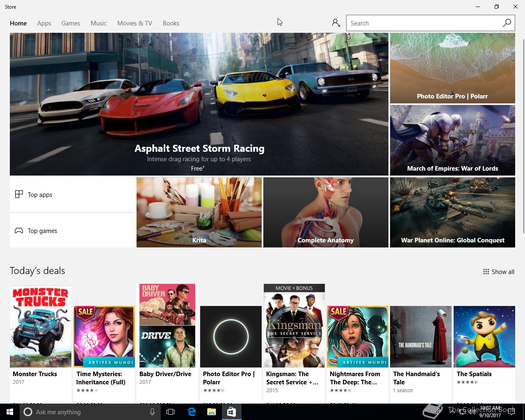Open the Top apps link

coord(72,194)
